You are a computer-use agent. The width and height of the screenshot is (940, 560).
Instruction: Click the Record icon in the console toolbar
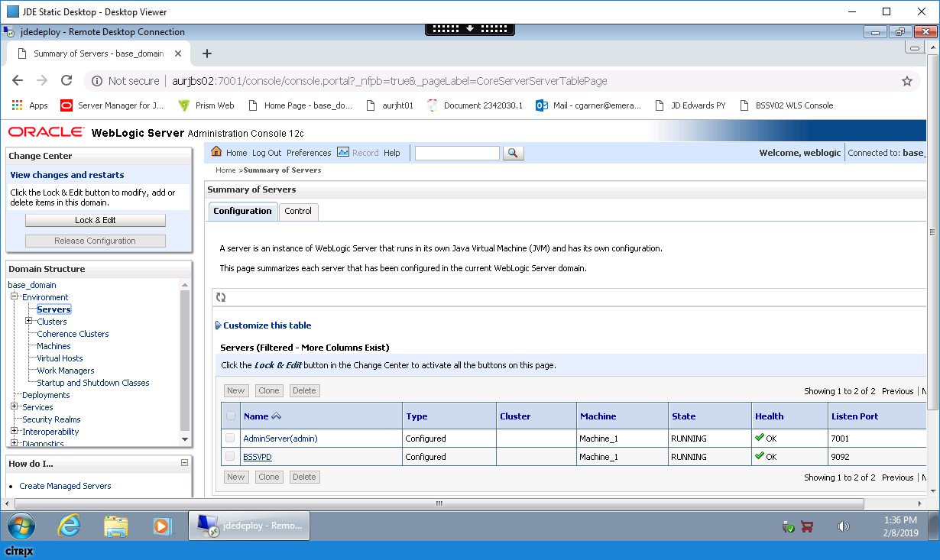click(342, 152)
